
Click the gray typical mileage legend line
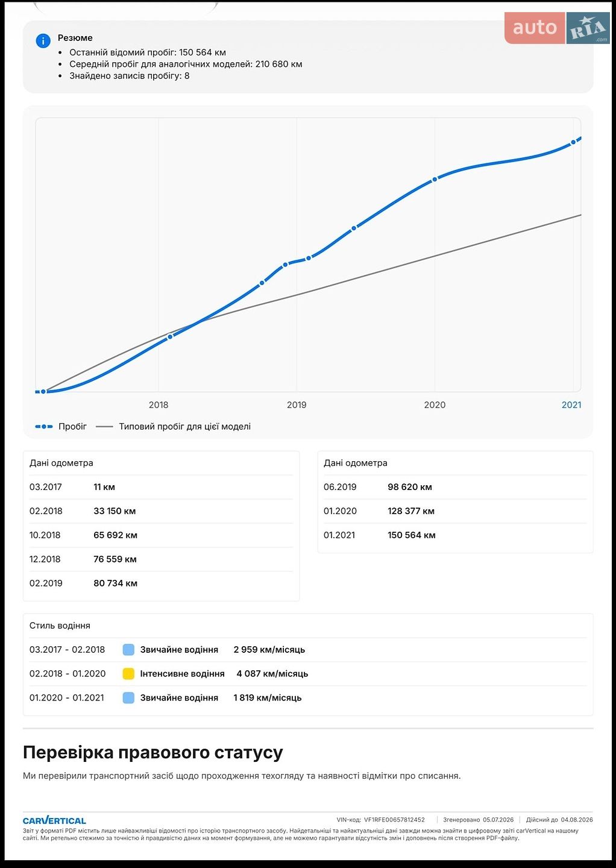coord(104,427)
